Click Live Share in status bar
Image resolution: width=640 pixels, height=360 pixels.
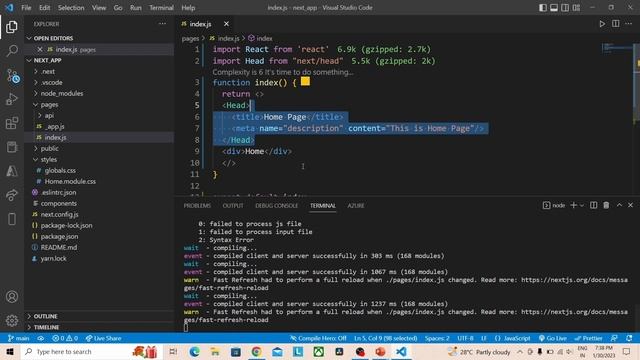tap(103, 338)
